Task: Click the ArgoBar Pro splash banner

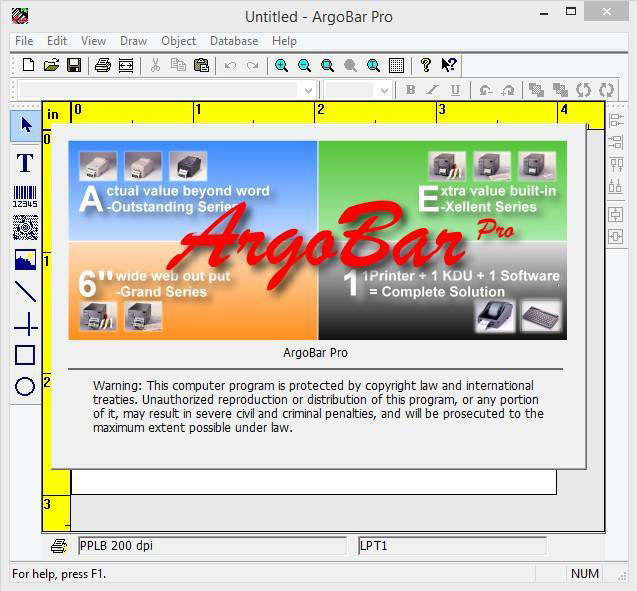Action: tap(317, 240)
